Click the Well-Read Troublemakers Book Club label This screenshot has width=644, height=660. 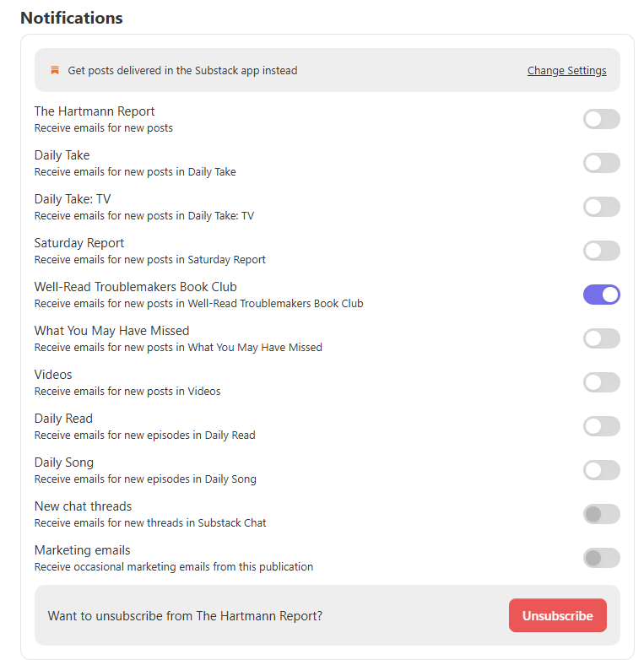[136, 287]
